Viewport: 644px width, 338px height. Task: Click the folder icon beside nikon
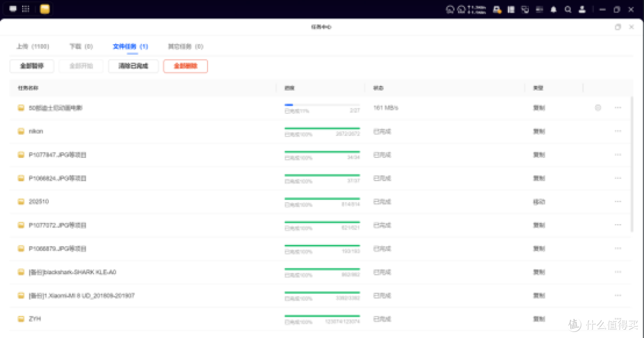point(21,131)
